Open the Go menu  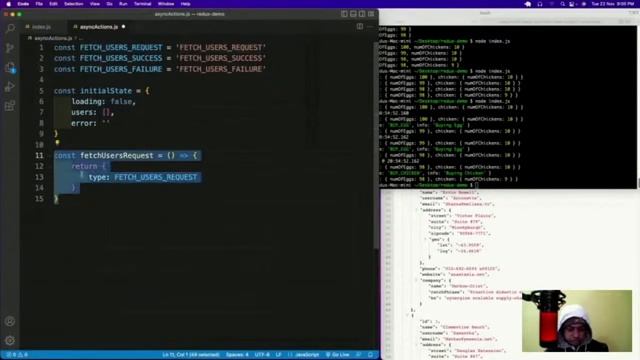coord(109,4)
